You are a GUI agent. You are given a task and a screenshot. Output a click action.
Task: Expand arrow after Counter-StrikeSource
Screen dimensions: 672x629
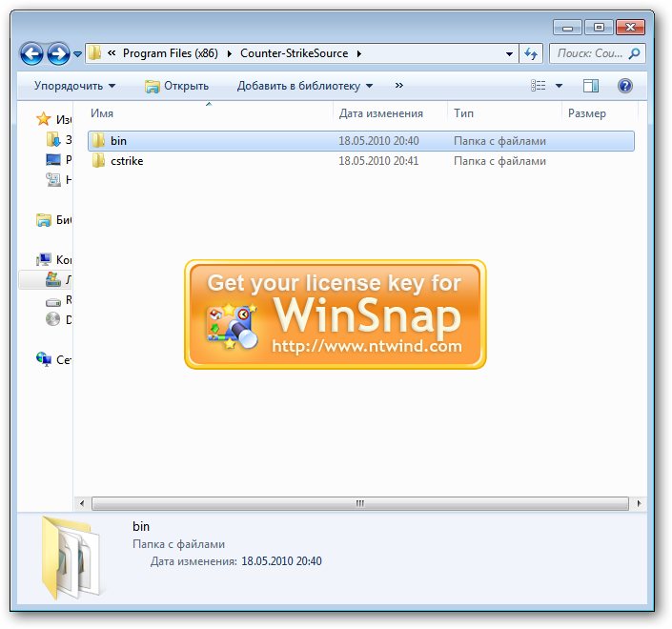coord(359,53)
